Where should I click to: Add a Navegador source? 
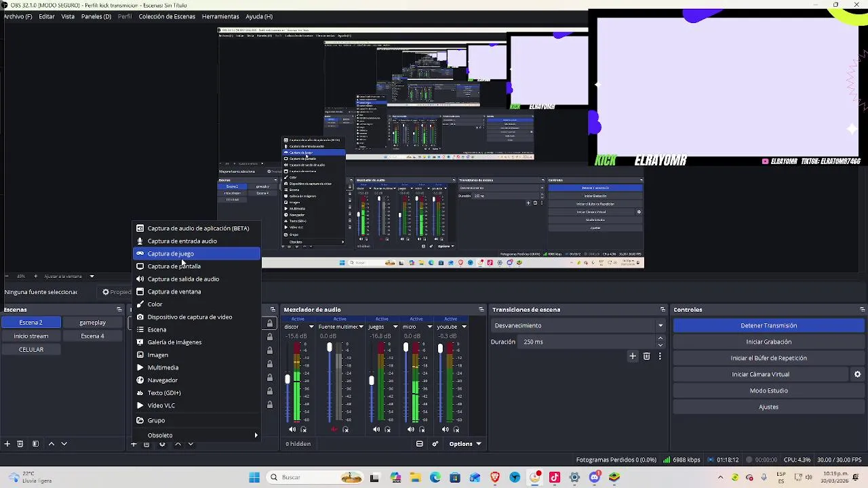coord(196,380)
